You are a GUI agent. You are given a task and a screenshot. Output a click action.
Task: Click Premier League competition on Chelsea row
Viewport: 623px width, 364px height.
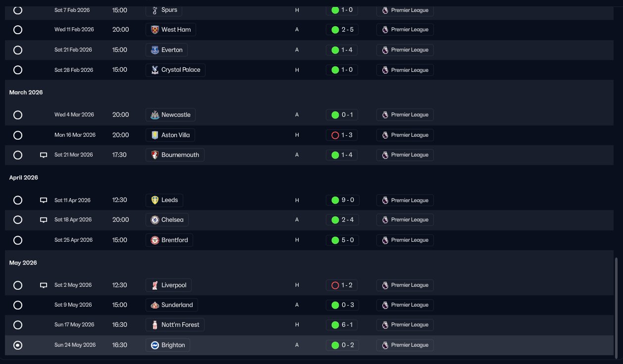click(x=405, y=220)
